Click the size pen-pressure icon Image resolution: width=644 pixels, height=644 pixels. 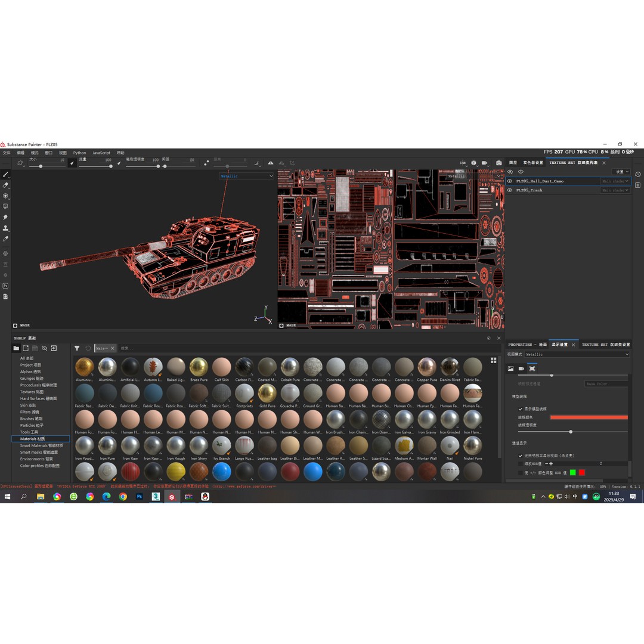coord(72,163)
